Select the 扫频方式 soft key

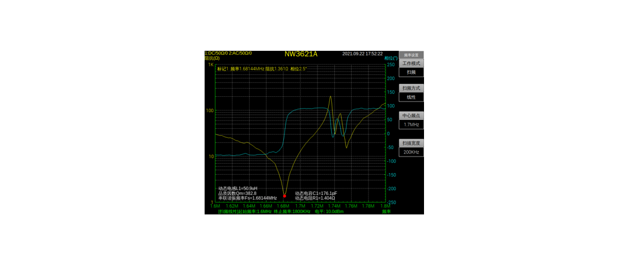(x=411, y=89)
